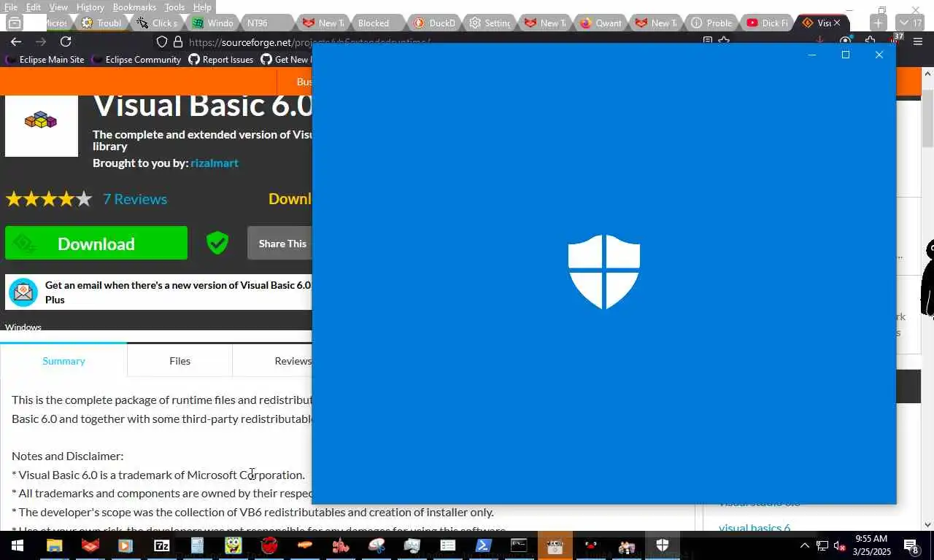Screen dimensions: 934x560
Task: Open the Eclipse Community bookmark
Action: [136, 59]
